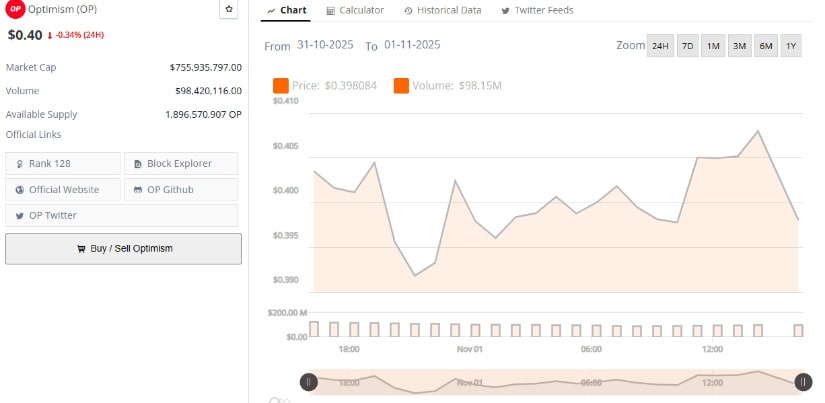Click the $0.405 y-axis label
Image resolution: width=825 pixels, height=403 pixels.
(x=286, y=146)
